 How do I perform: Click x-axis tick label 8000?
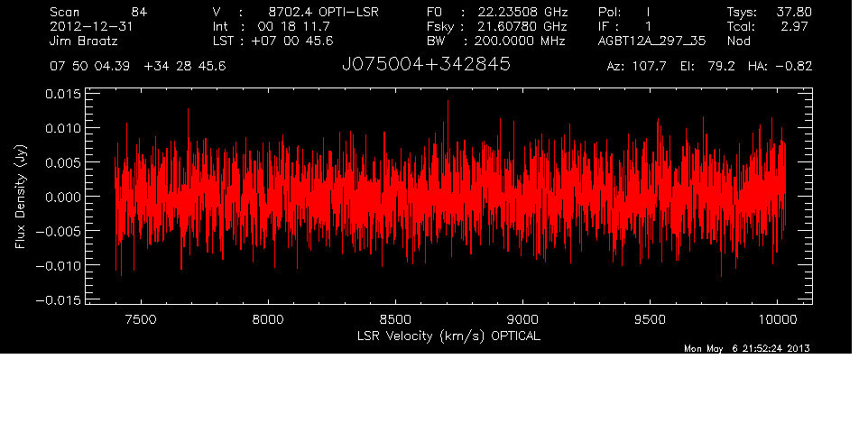point(268,319)
